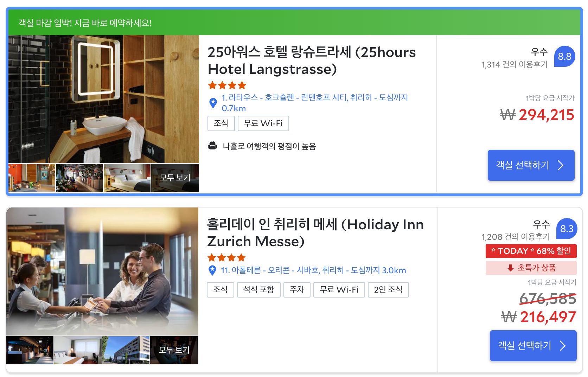Click the down arrow icon on 초특가 상품

[x=511, y=268]
